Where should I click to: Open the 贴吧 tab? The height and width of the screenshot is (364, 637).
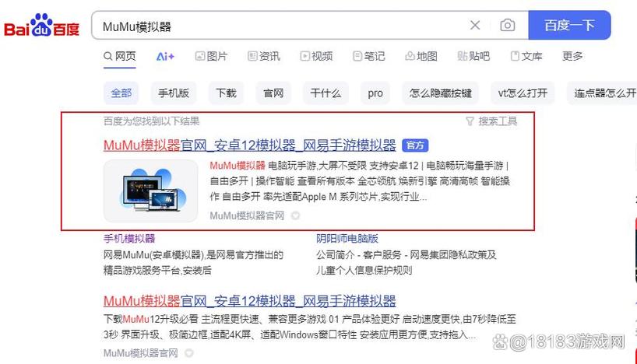point(473,56)
